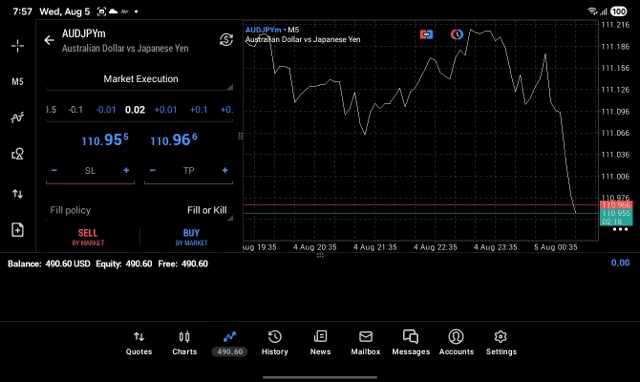
Task: Tap the symbol refresh dollar icon
Action: coord(226,40)
